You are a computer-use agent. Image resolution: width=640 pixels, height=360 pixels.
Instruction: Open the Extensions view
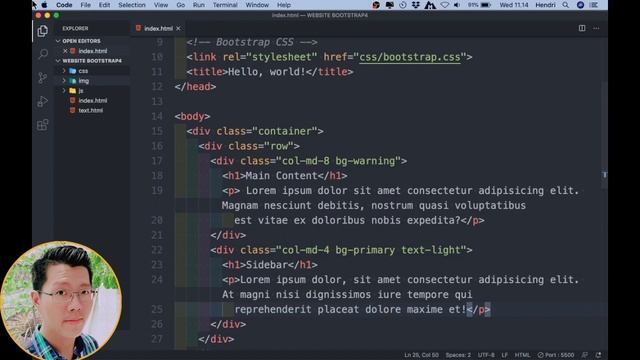(42, 125)
